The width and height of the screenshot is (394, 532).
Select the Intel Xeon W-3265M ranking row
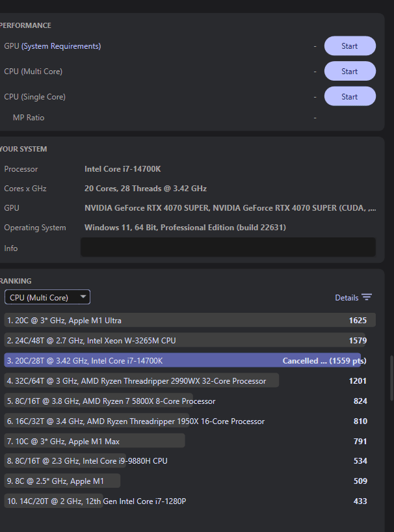coord(190,340)
